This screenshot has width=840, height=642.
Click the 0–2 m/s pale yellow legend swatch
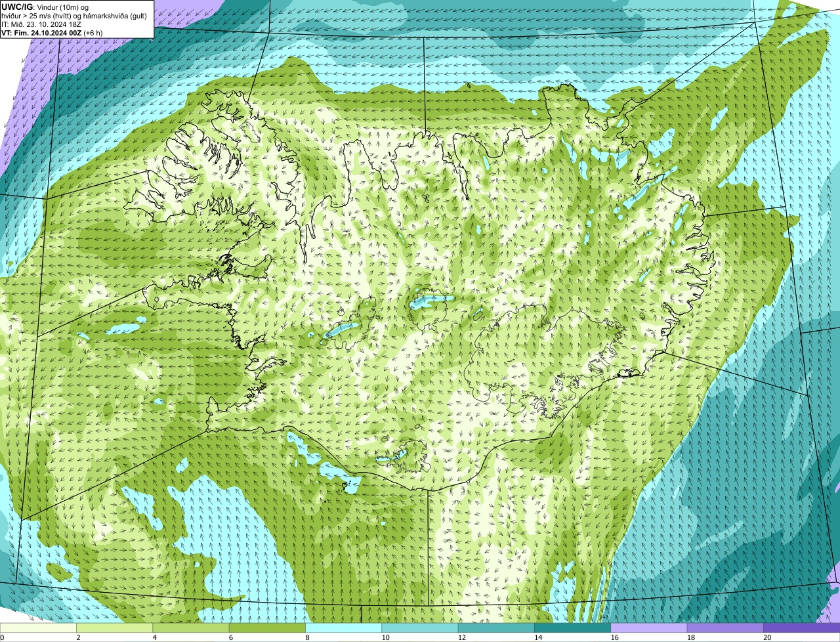38,628
